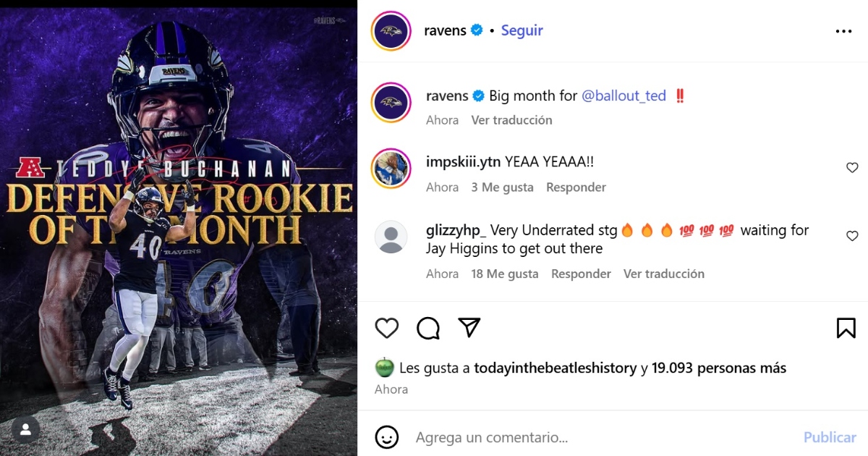The image size is (868, 456).
Task: Open the @ballout_ted mention link
Action: point(624,96)
